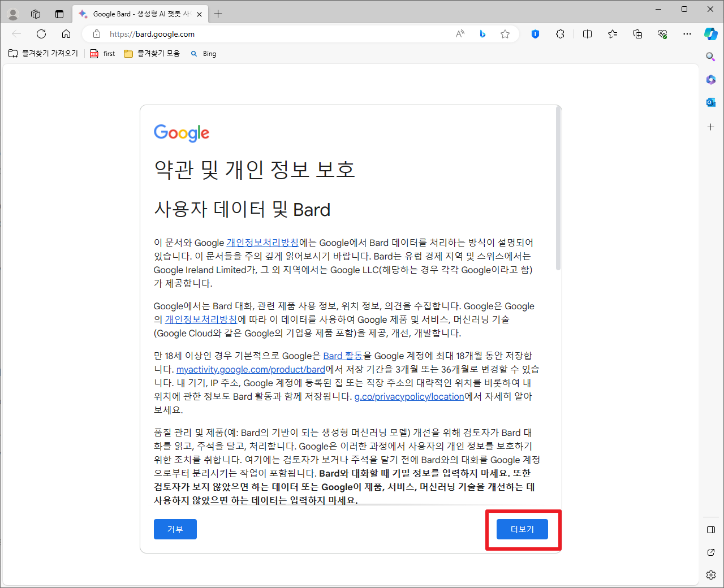Add a sidebar app with plus icon
The height and width of the screenshot is (588, 724).
click(711, 127)
